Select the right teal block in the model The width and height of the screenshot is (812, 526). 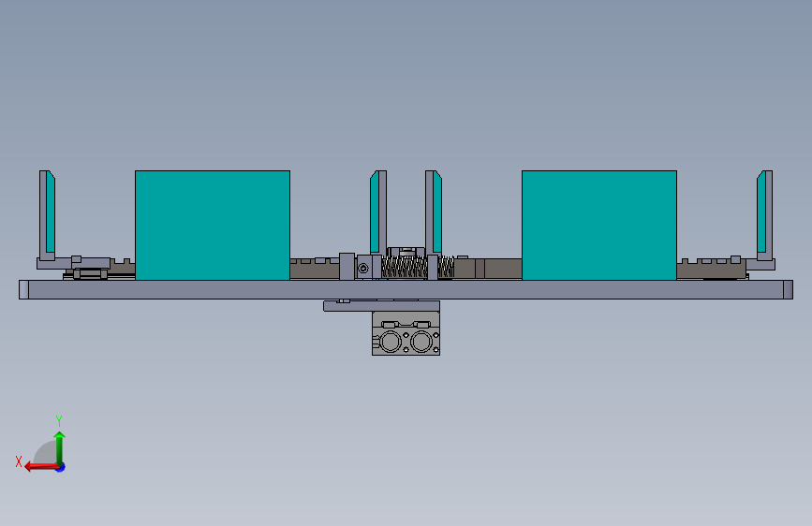599,226
